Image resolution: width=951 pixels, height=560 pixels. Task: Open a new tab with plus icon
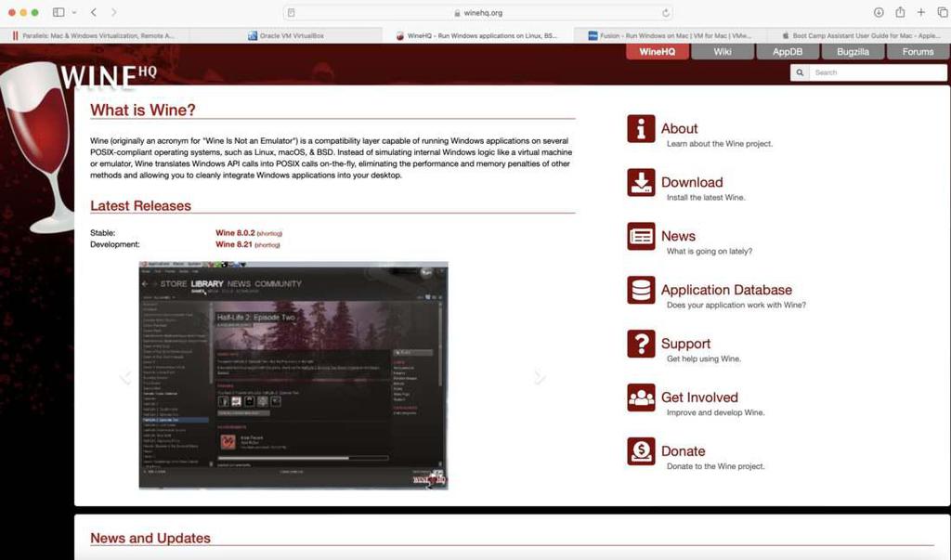[921, 12]
